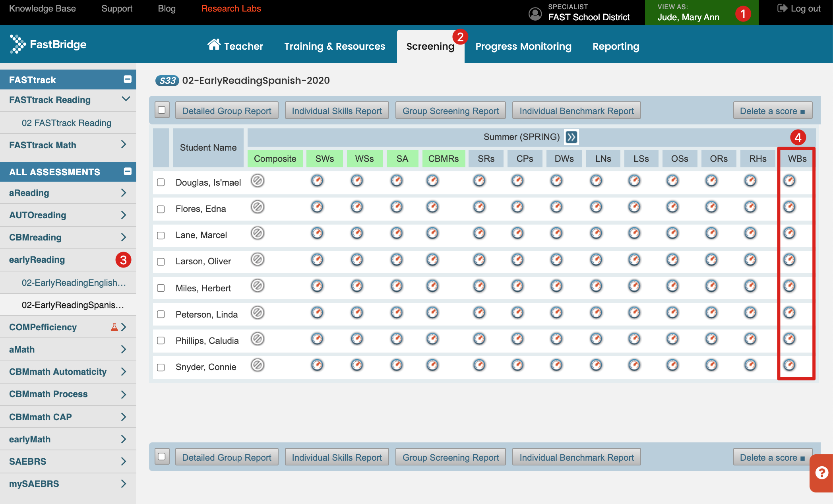Click the FastBridge logo
The width and height of the screenshot is (833, 504).
coord(48,44)
